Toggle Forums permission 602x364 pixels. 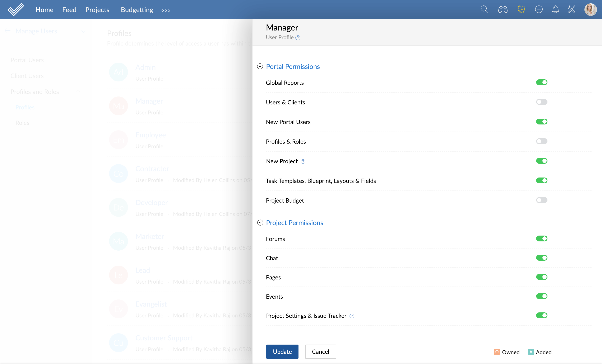pos(542,238)
